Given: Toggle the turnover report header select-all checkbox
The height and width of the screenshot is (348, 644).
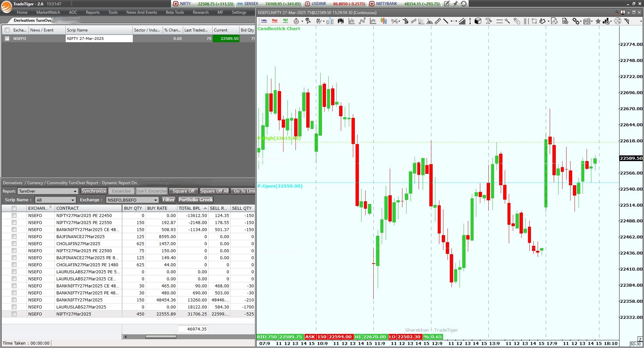Looking at the screenshot, I should (14, 208).
